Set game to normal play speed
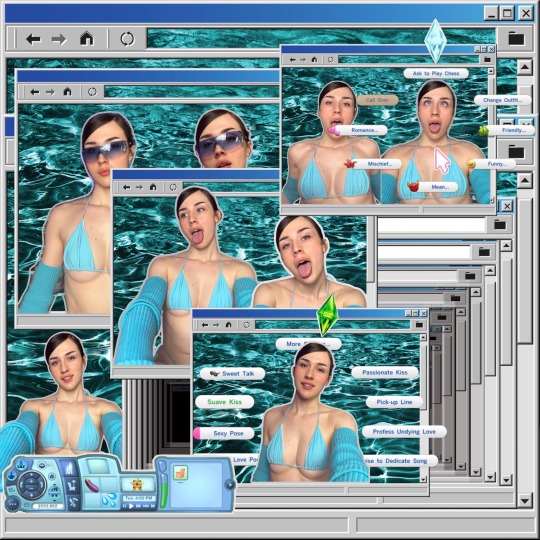Screen dimensions: 540x540 [131, 506]
